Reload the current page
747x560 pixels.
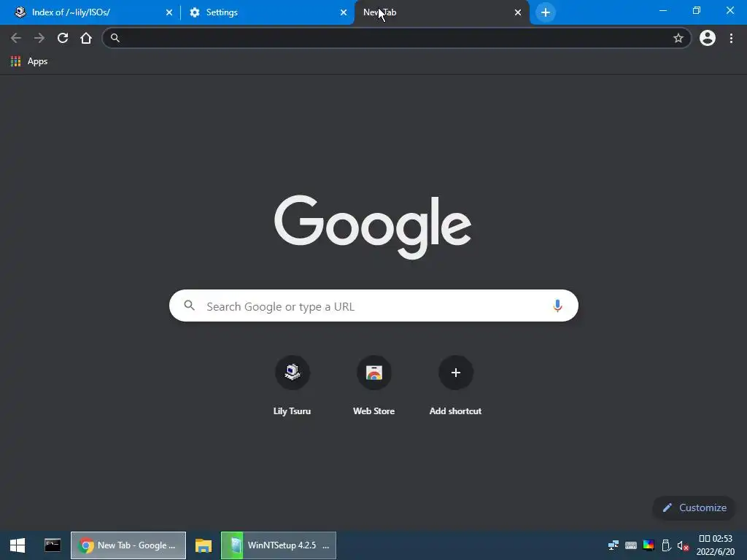63,38
